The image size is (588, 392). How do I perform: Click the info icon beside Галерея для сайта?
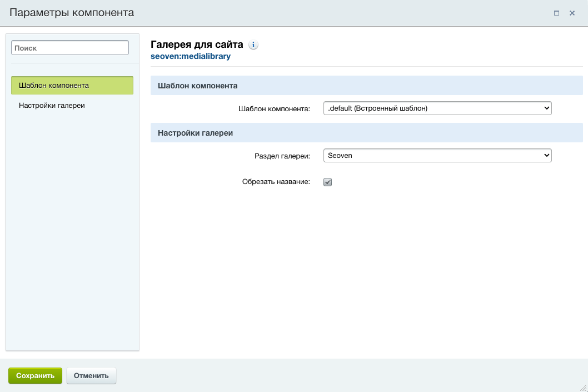(x=253, y=45)
